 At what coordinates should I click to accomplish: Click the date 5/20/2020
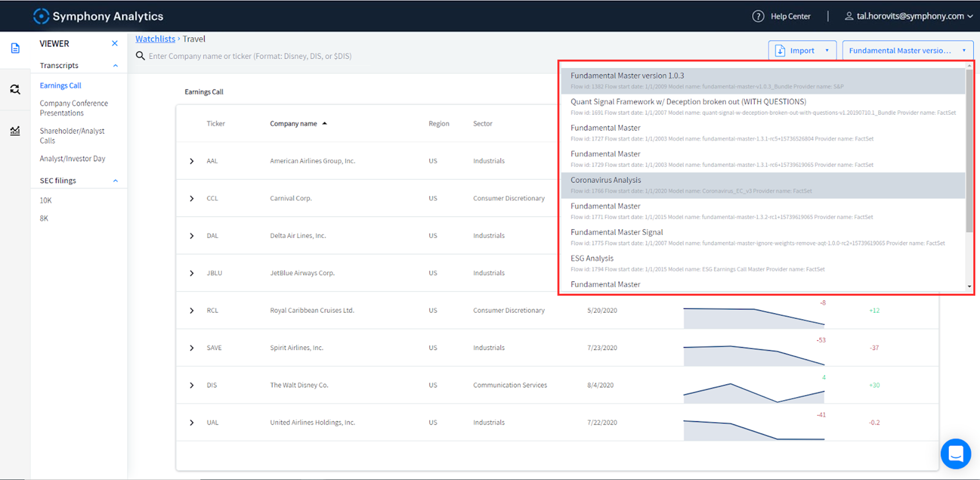602,311
